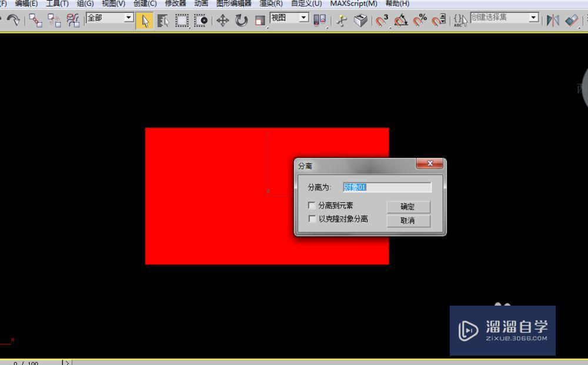
Task: Click the 对象01 name input field
Action: tap(387, 186)
